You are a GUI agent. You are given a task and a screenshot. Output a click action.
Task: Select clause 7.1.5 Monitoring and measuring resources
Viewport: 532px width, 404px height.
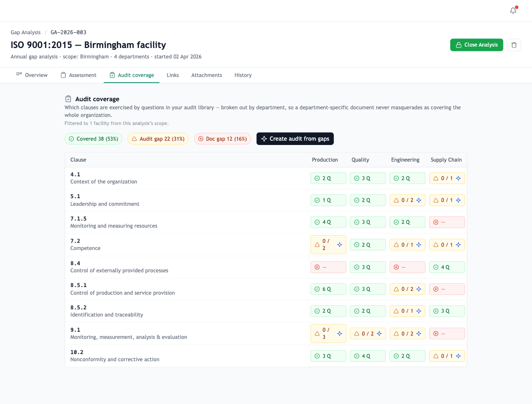click(187, 222)
